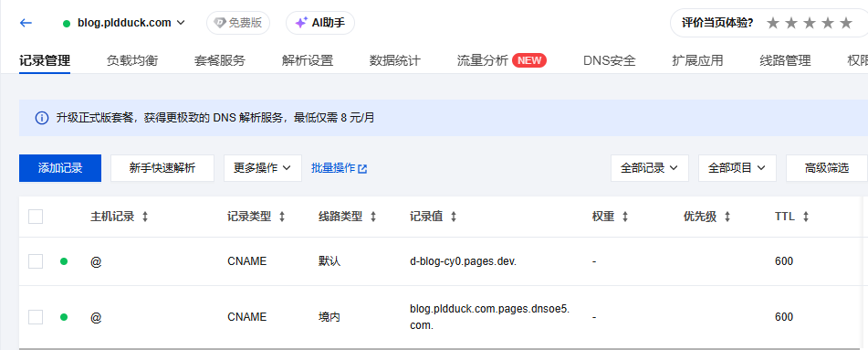Sort by 线路类型 column arrows
This screenshot has width=868, height=350.
pyautogui.click(x=373, y=217)
